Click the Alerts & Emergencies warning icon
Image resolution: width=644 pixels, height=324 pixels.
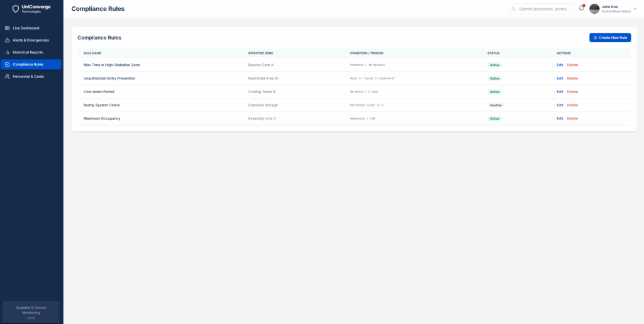coord(7,40)
